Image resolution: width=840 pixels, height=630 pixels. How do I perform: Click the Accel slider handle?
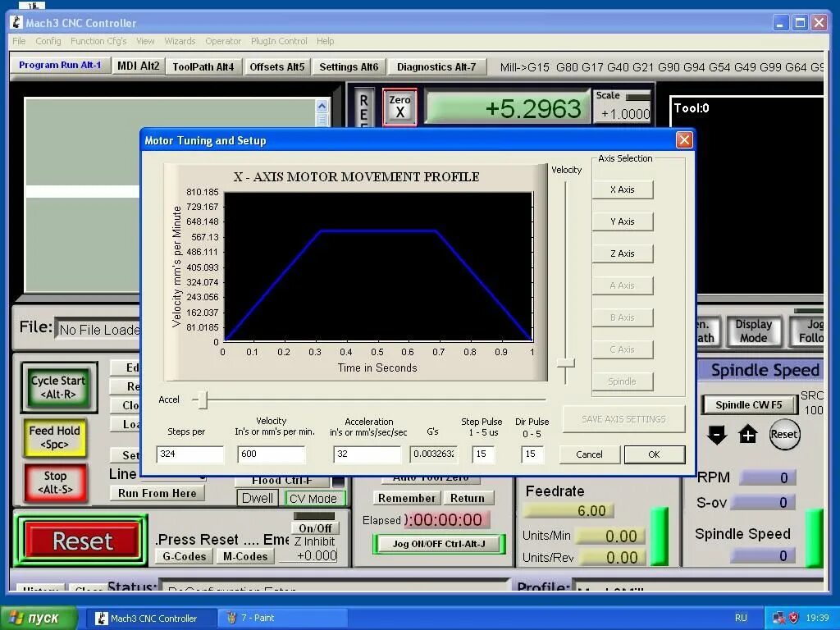[202, 399]
